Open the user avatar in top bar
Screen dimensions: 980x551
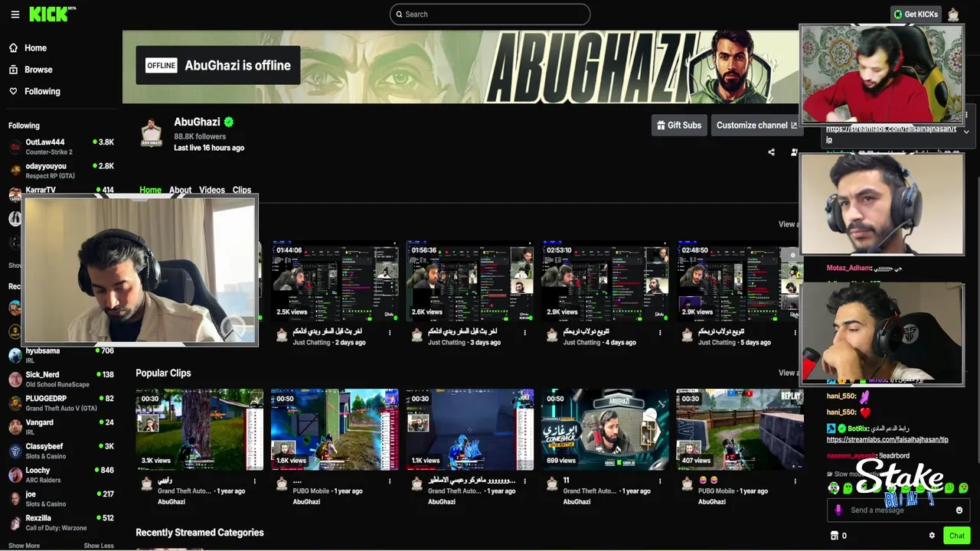pos(953,15)
